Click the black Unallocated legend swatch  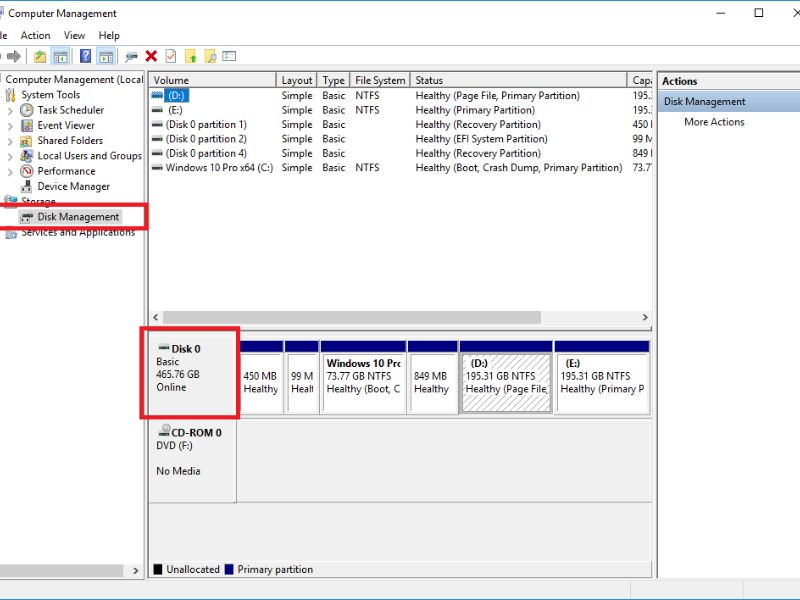point(158,569)
